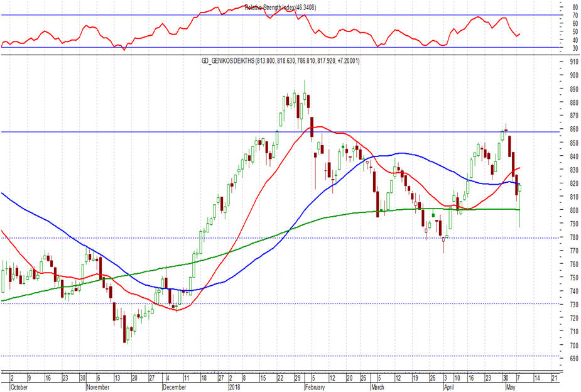Screen dimensions: 581x392
Task: Click the 40 label on RSI axis
Action: 575,40
